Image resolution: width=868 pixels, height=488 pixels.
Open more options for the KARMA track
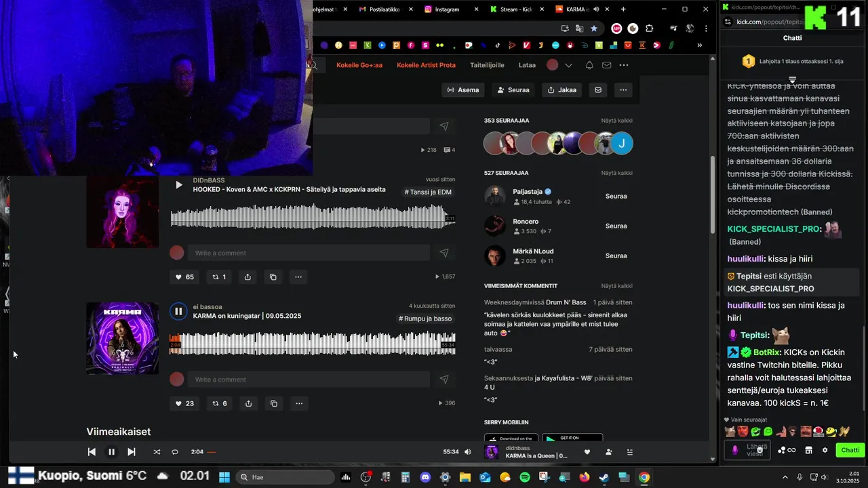298,403
